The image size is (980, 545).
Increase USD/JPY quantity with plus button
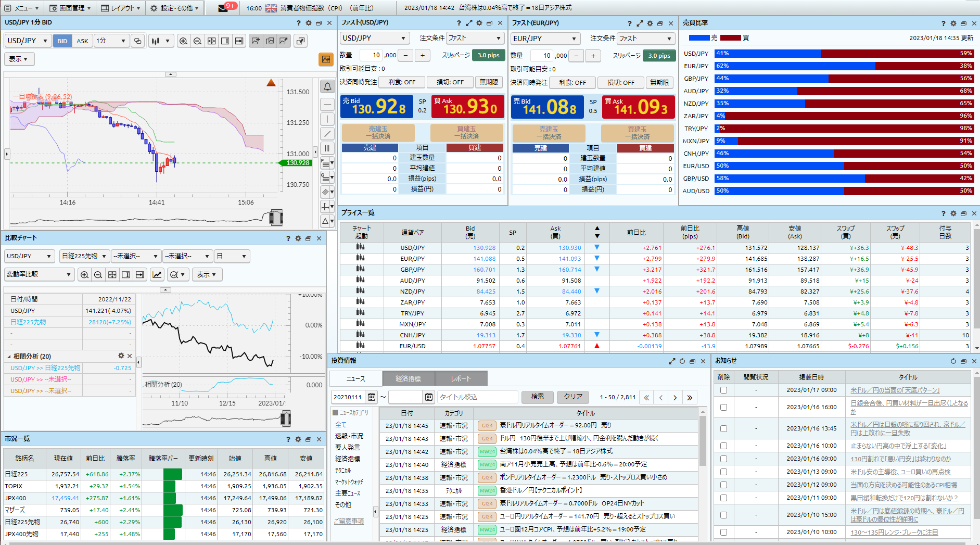423,55
